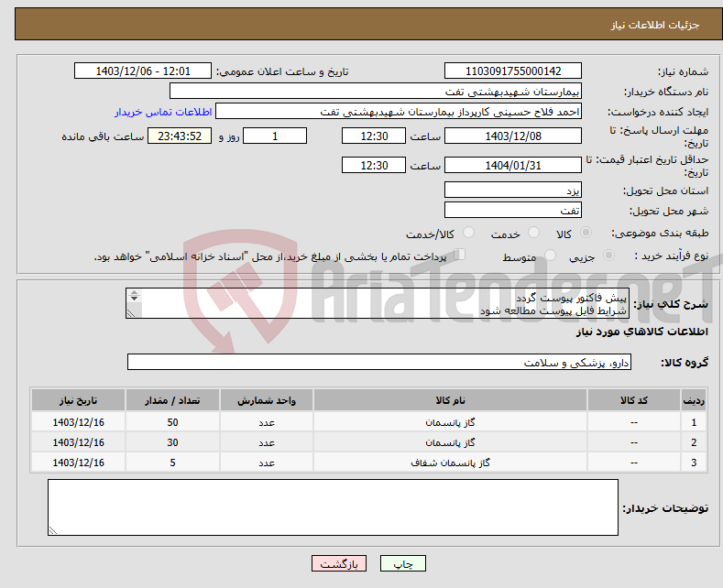
Task: Click quantity 5 in row 3
Action: [x=172, y=463]
